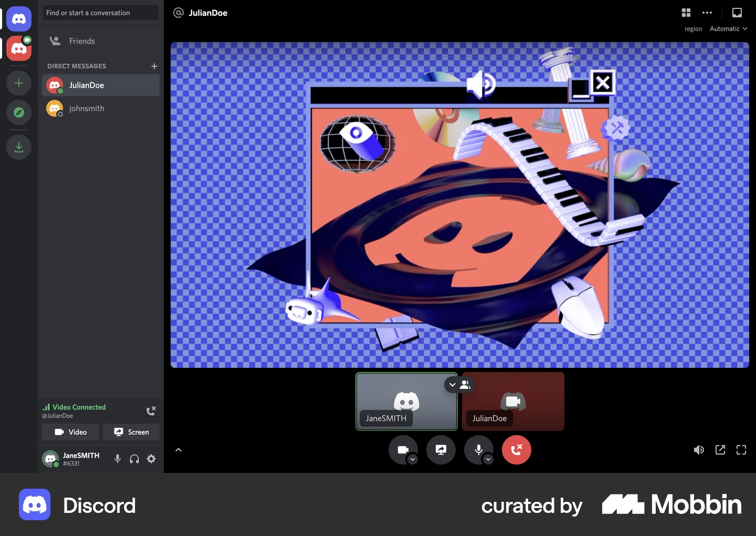The image size is (756, 536).
Task: Adjust volume speaker icon at bottom right
Action: click(x=699, y=450)
